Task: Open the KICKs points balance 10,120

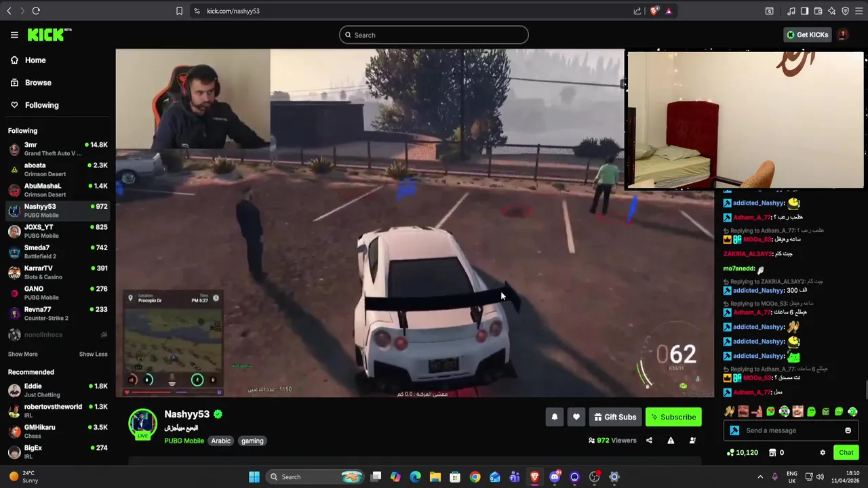Action: (743, 453)
